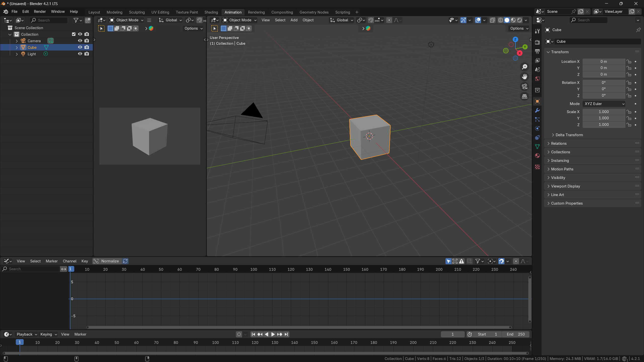644x362 pixels.
Task: Click the viewport zoom magnifier icon
Action: [x=525, y=67]
